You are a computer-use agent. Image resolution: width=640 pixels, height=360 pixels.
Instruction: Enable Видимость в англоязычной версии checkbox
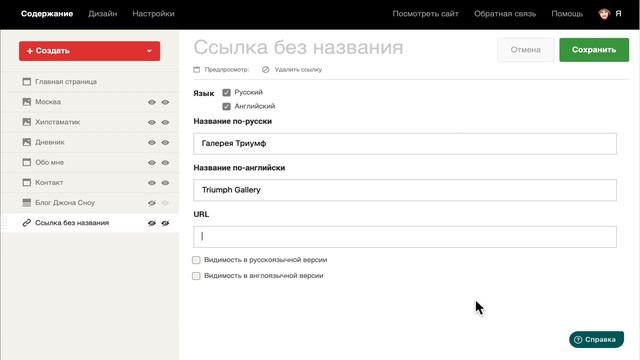(196, 276)
